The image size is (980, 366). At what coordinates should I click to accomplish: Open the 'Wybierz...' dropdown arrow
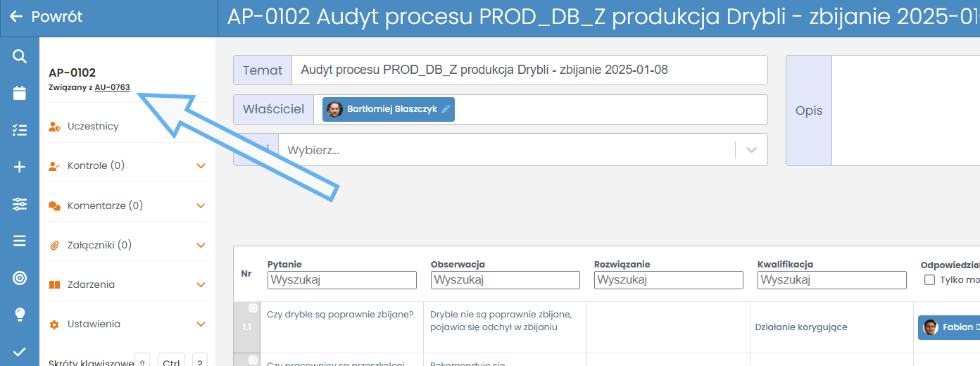[x=751, y=150]
